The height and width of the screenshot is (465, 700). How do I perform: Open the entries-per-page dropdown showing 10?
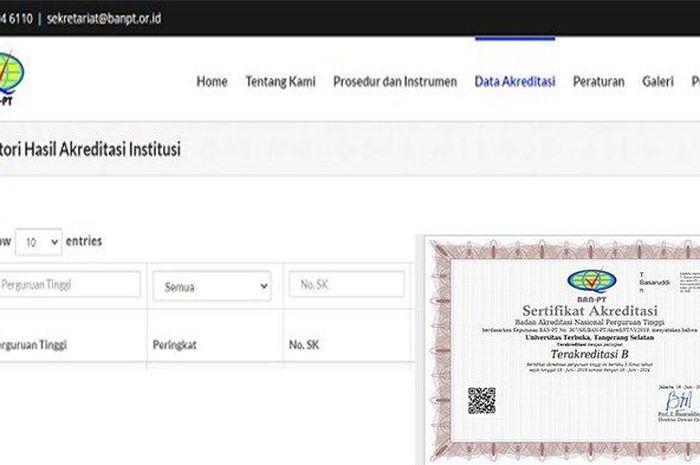(x=38, y=242)
